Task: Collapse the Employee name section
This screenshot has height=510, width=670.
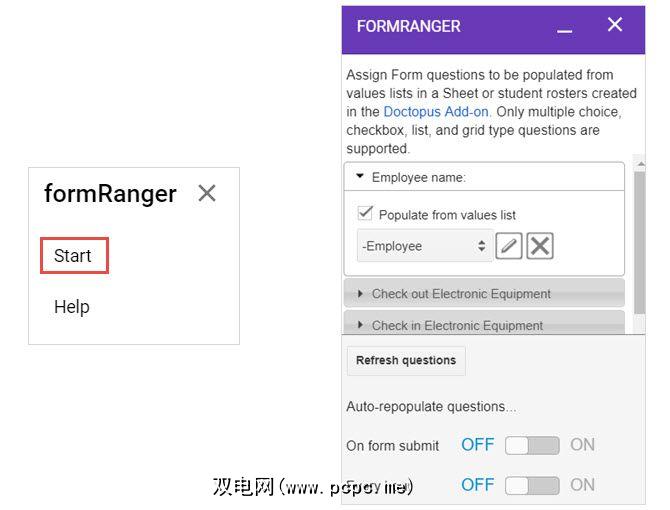Action: (360, 177)
